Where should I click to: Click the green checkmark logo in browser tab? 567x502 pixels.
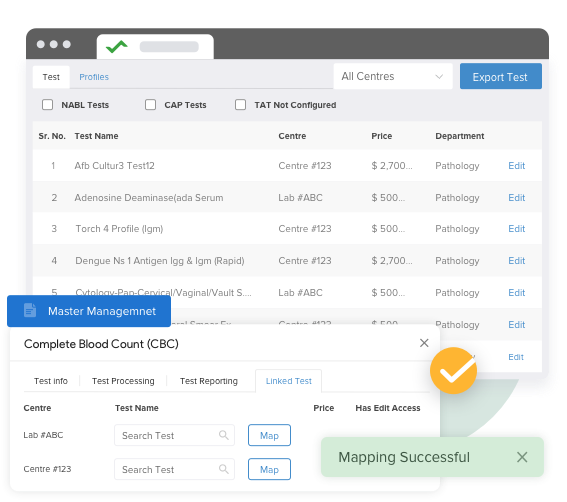pyautogui.click(x=116, y=47)
